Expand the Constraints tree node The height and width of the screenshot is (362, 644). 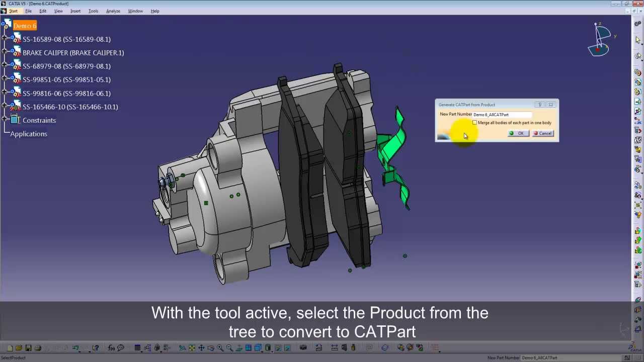(x=5, y=120)
